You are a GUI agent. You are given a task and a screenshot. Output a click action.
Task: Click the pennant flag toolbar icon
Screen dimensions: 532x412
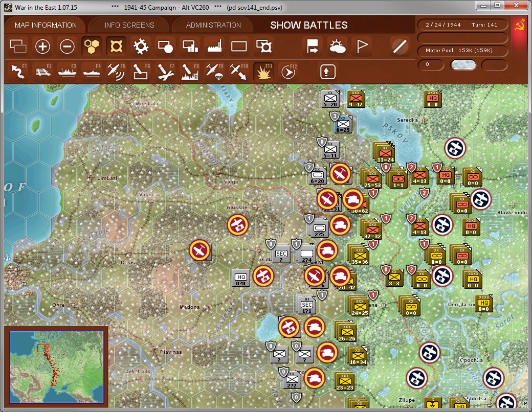pyautogui.click(x=362, y=47)
